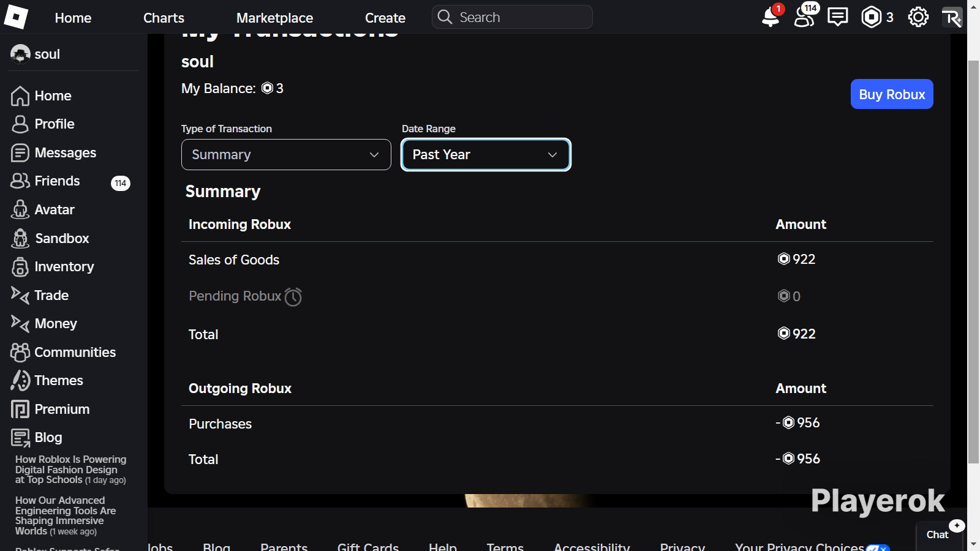
Task: Click the Search input field
Action: pyautogui.click(x=512, y=17)
